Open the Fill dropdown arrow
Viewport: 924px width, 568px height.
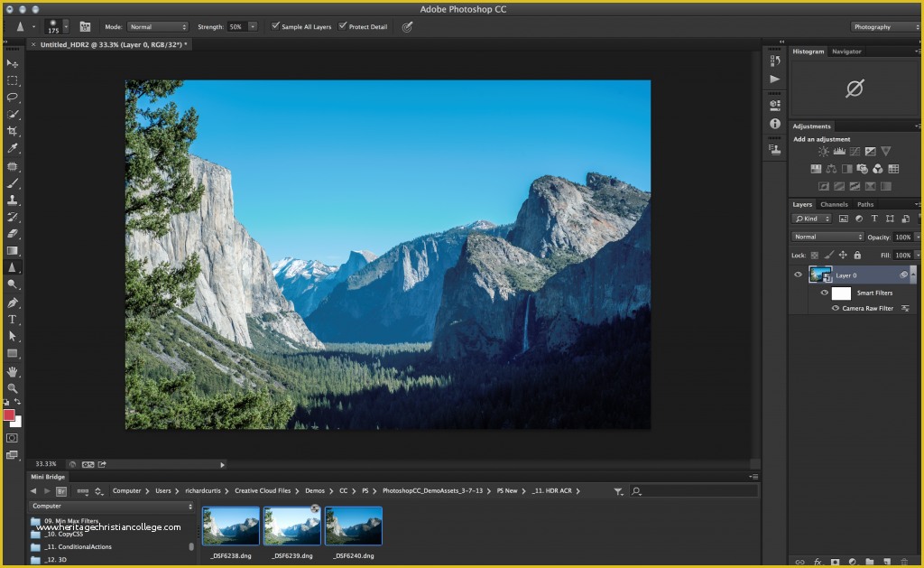[x=918, y=256]
